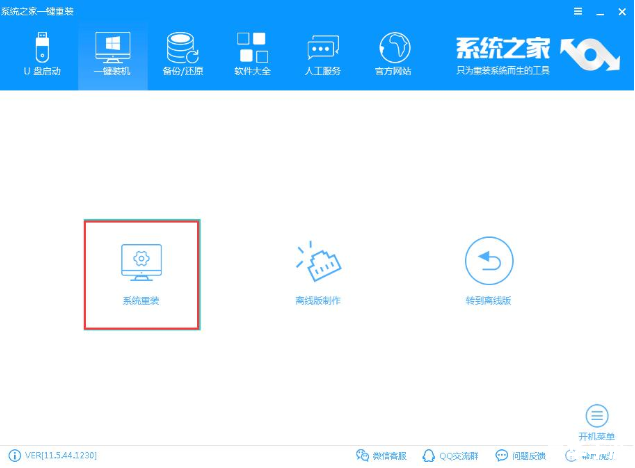Click the version info icon
Viewport: 635px width, 468px height.
point(15,455)
